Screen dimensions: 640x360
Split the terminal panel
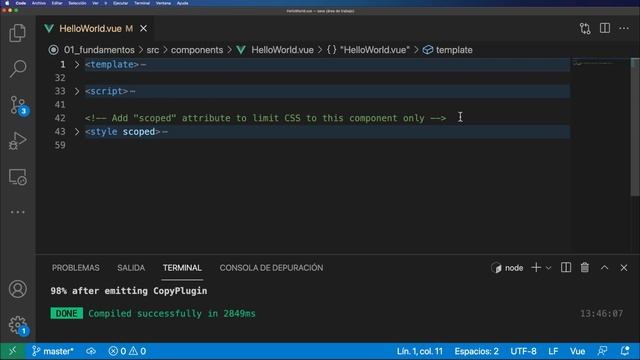pos(566,268)
